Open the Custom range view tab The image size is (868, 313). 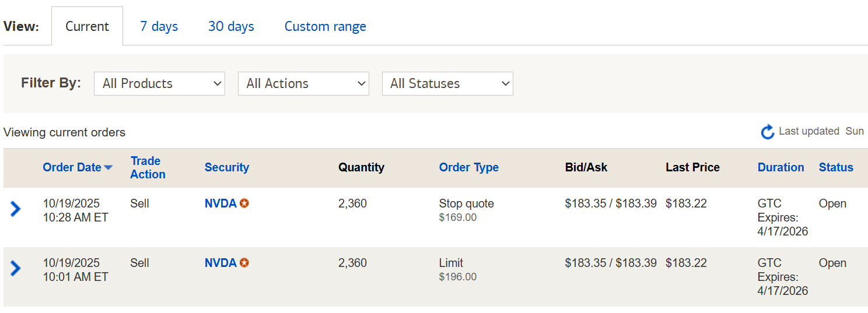tap(325, 27)
